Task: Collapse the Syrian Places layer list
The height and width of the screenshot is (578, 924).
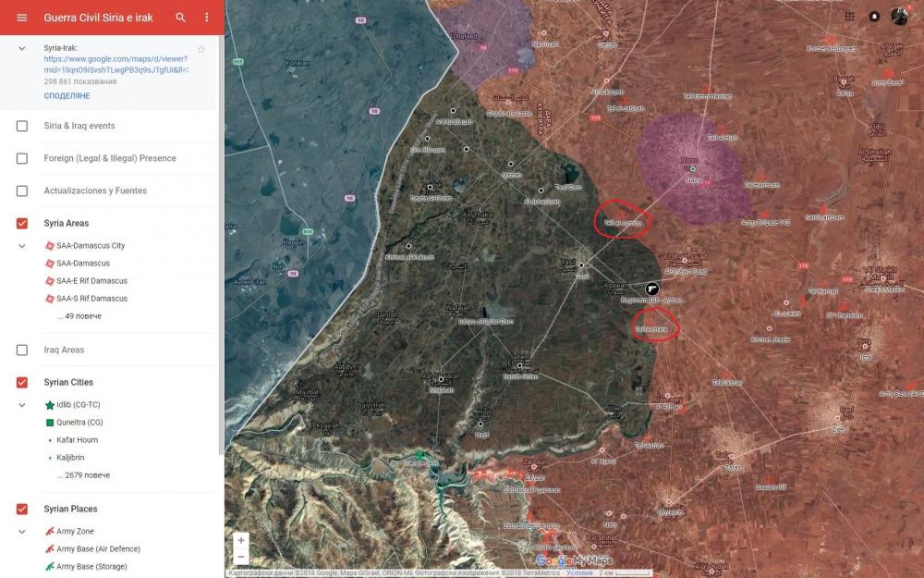Action: 22,532
